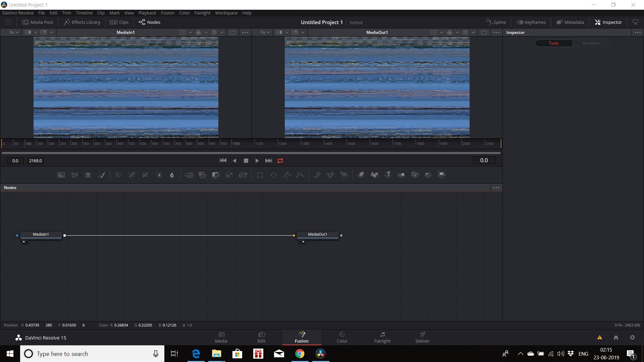
Task: Select the Modifiers tab in Inspector
Action: coord(591,43)
